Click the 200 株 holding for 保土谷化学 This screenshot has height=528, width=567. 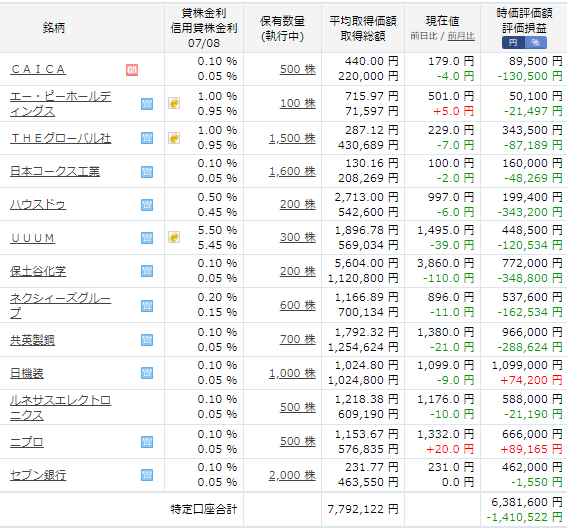(x=298, y=271)
